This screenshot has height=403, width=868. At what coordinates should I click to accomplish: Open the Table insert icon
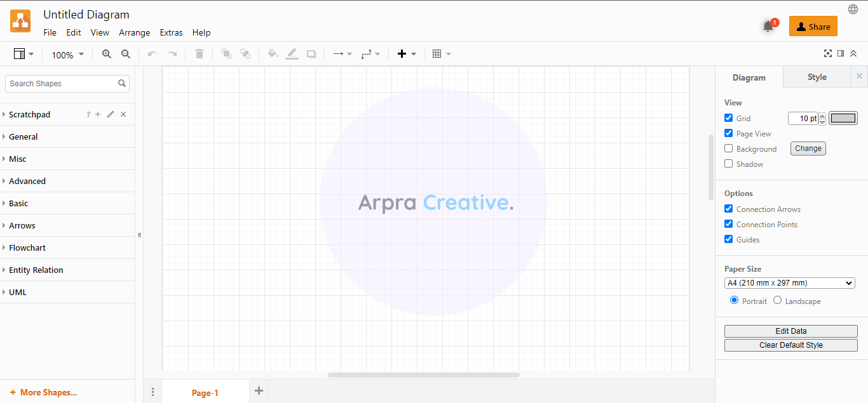coord(437,55)
